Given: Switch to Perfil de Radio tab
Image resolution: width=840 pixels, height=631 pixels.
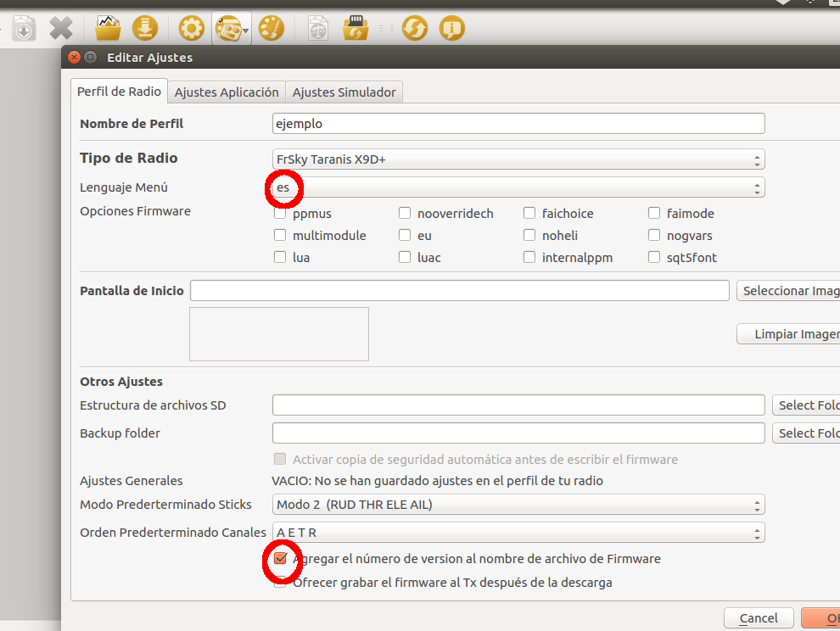Looking at the screenshot, I should tap(119, 91).
